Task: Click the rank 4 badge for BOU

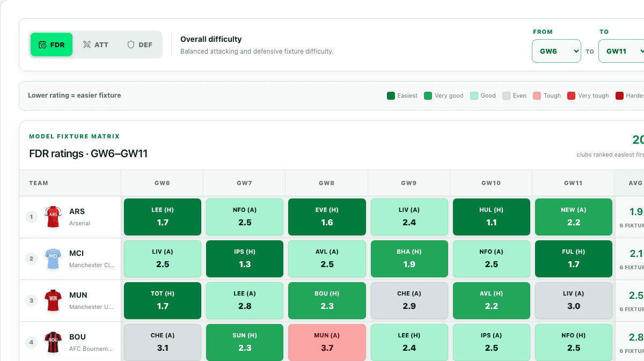Action: [x=31, y=342]
